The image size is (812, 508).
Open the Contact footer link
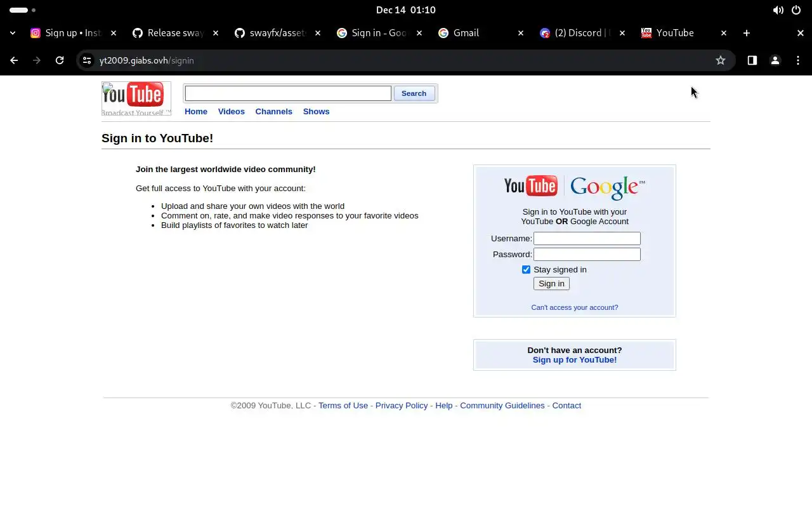point(566,406)
